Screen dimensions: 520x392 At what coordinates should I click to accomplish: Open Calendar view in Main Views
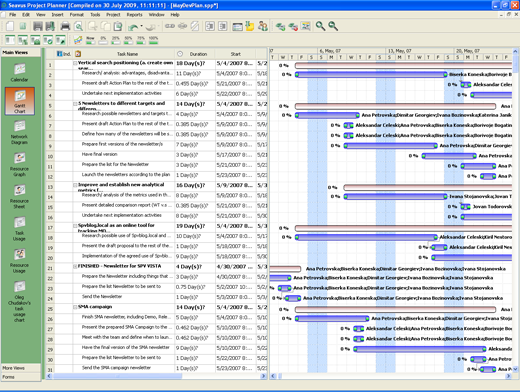19,73
